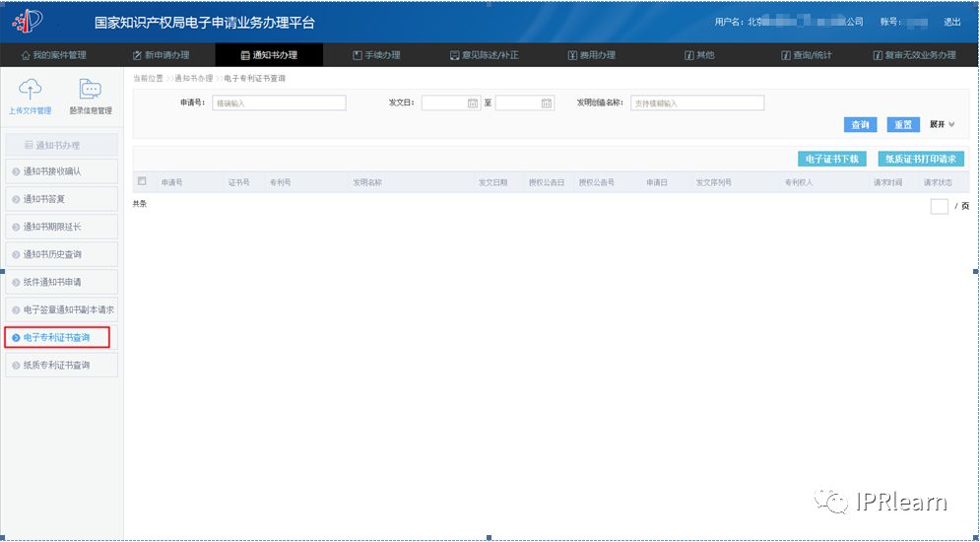Open 纸件通知书申请 in sidebar
The image size is (980, 542).
[x=61, y=282]
